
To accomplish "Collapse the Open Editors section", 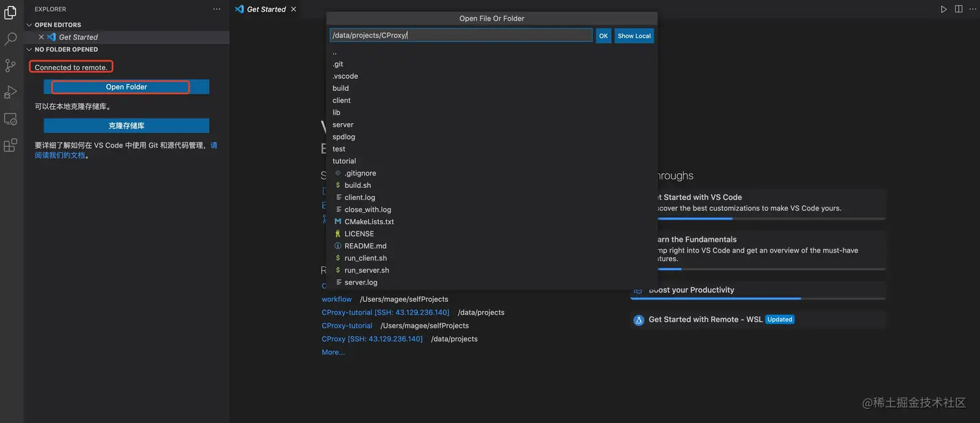I will 127,25.
